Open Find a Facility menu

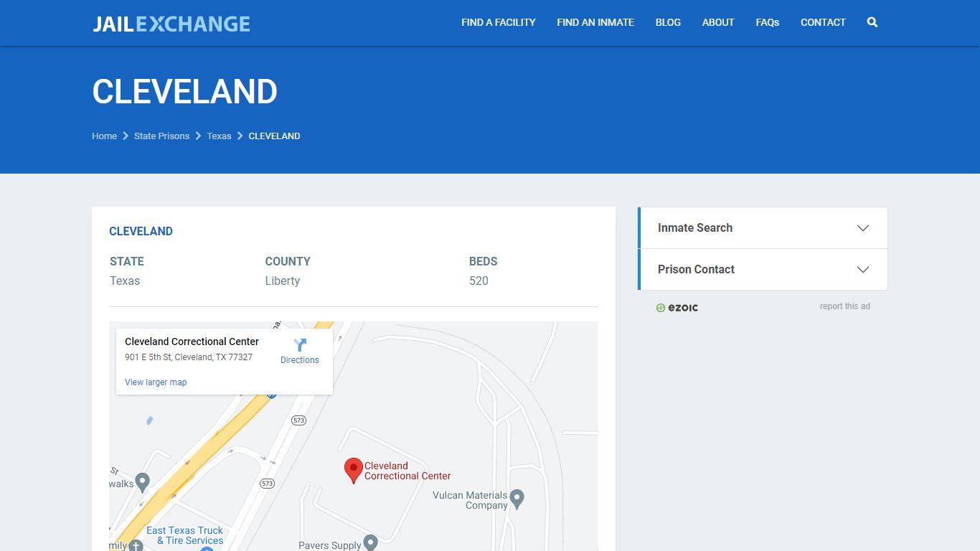[499, 22]
